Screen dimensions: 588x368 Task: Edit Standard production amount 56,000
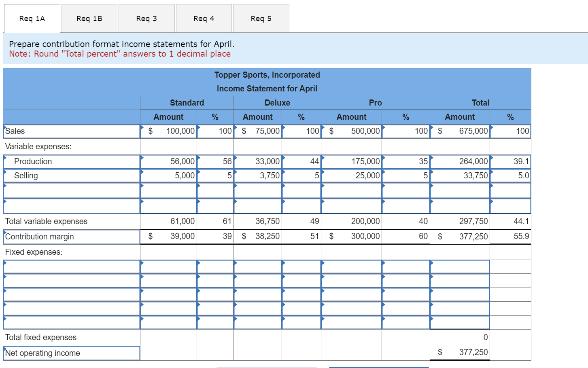tap(168, 162)
